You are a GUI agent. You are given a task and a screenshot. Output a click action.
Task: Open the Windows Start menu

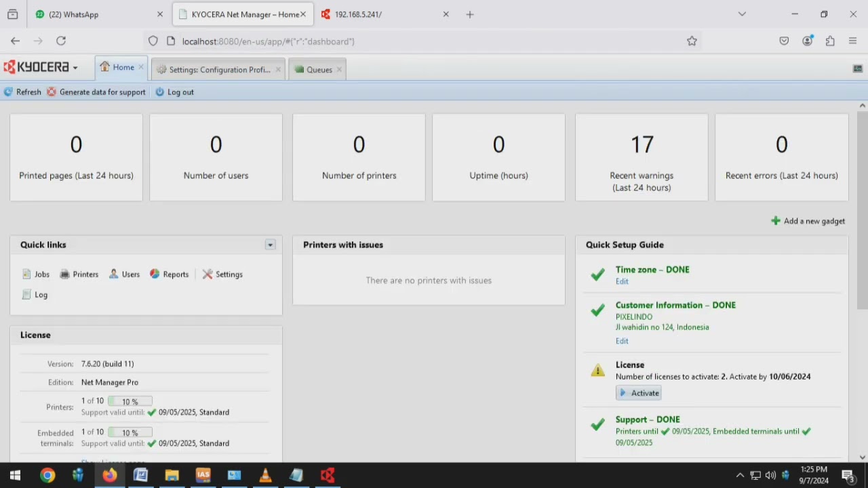pos(15,475)
